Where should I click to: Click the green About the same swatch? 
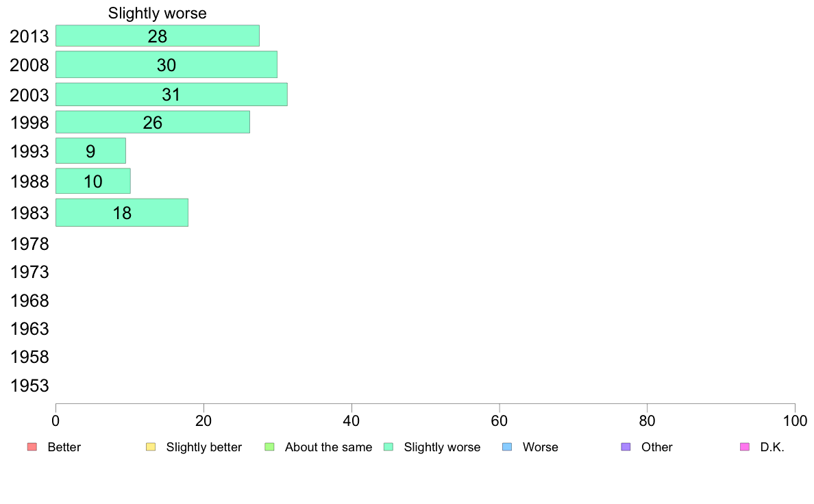[269, 447]
